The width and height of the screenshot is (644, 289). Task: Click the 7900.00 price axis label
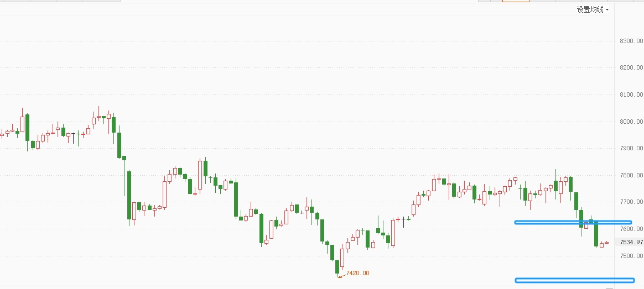631,149
